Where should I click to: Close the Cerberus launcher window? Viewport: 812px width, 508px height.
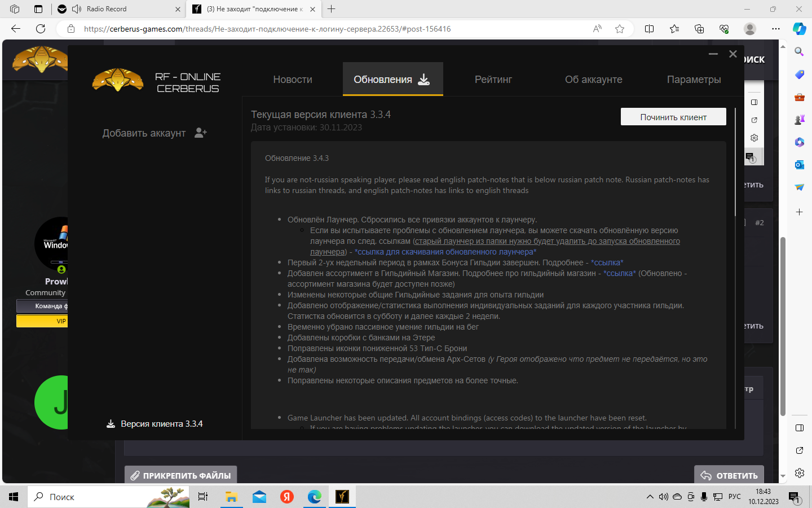coord(733,54)
